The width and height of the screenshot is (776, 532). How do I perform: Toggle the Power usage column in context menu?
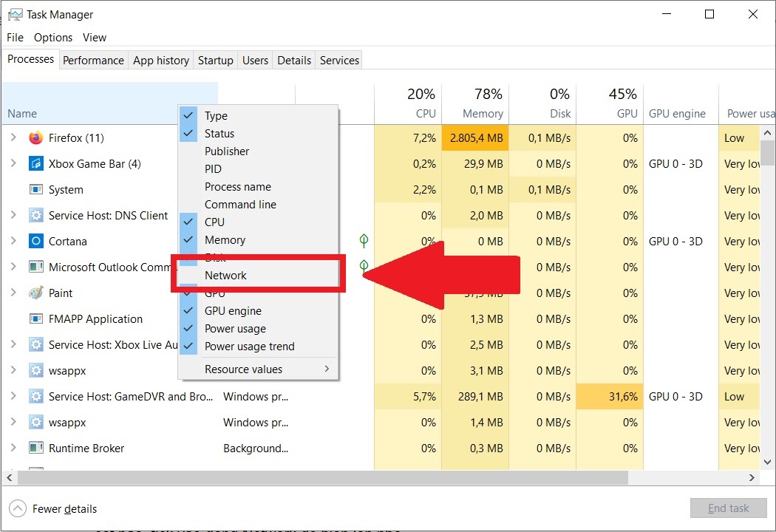click(x=258, y=329)
